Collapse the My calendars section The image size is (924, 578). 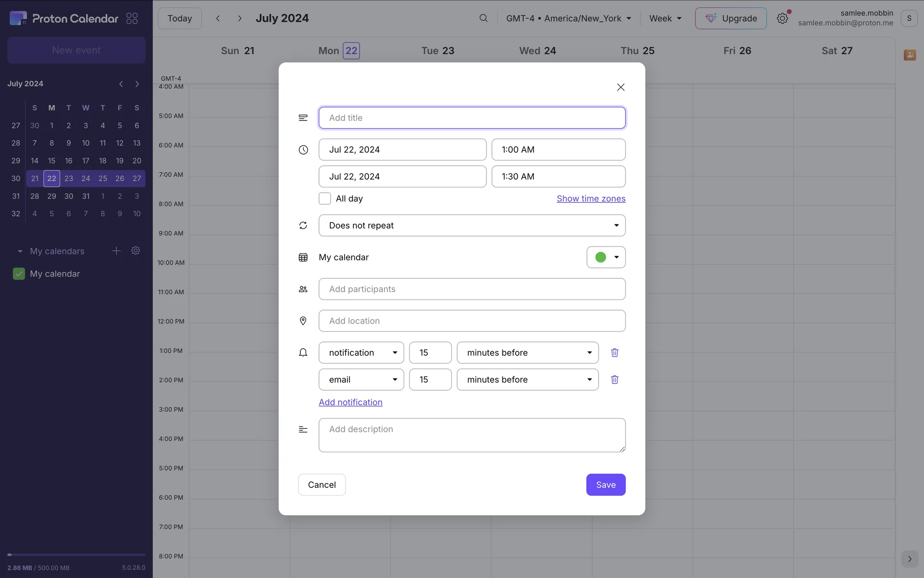20,251
